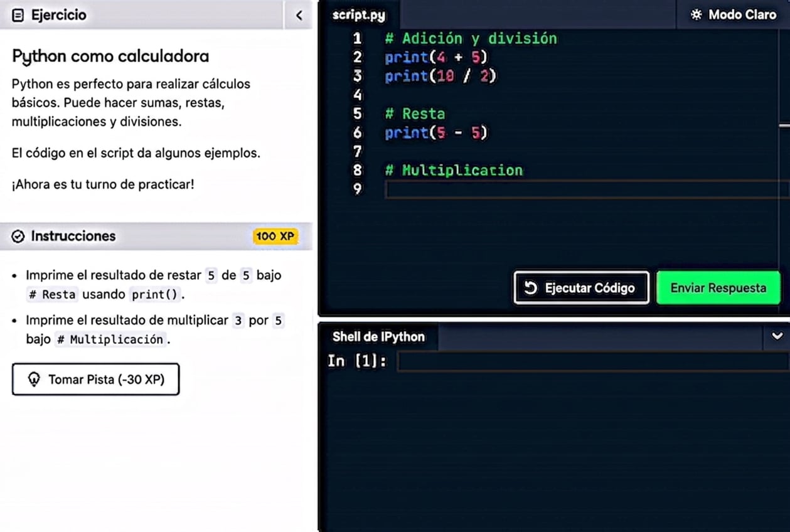Viewport: 790px width, 532px height.
Task: Click line number 7 in the gutter
Action: [358, 151]
